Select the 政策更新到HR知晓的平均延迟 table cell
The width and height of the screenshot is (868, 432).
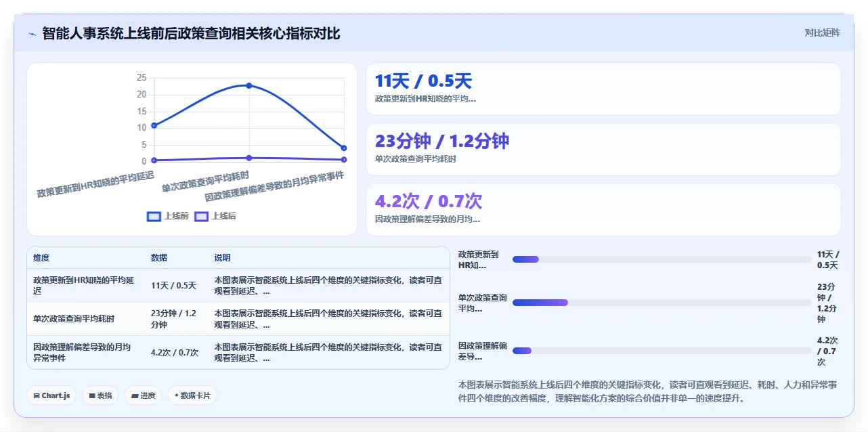click(x=86, y=286)
